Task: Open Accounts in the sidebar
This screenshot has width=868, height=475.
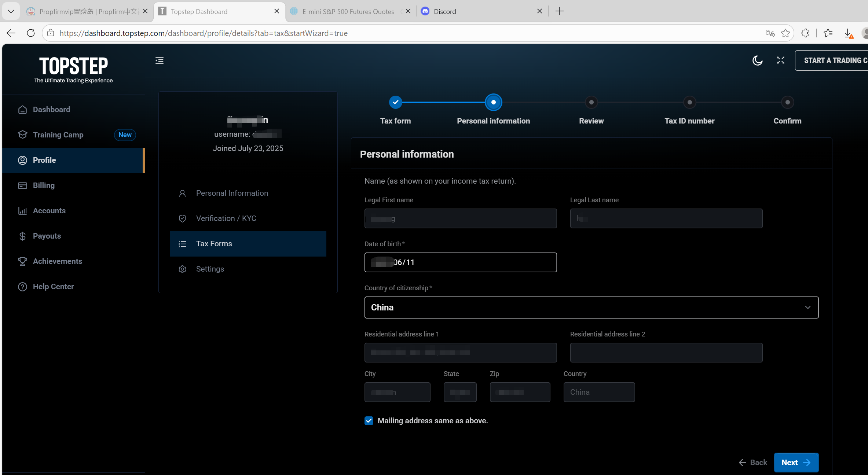Action: click(x=73, y=211)
